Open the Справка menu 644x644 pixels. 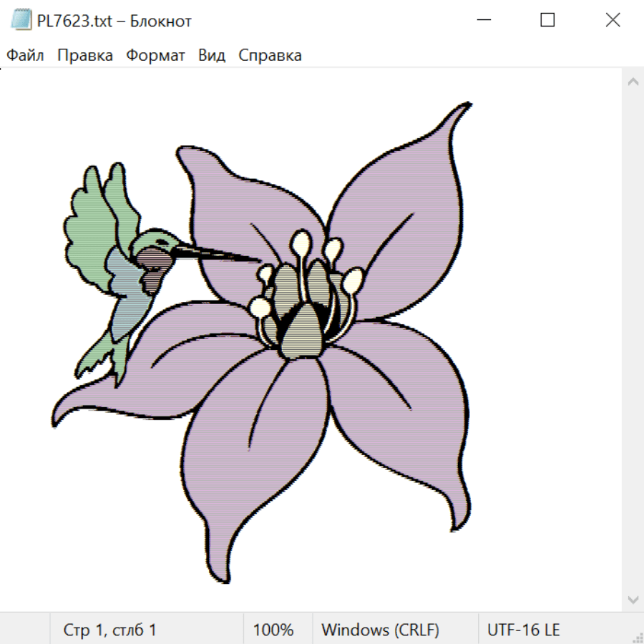click(x=270, y=56)
